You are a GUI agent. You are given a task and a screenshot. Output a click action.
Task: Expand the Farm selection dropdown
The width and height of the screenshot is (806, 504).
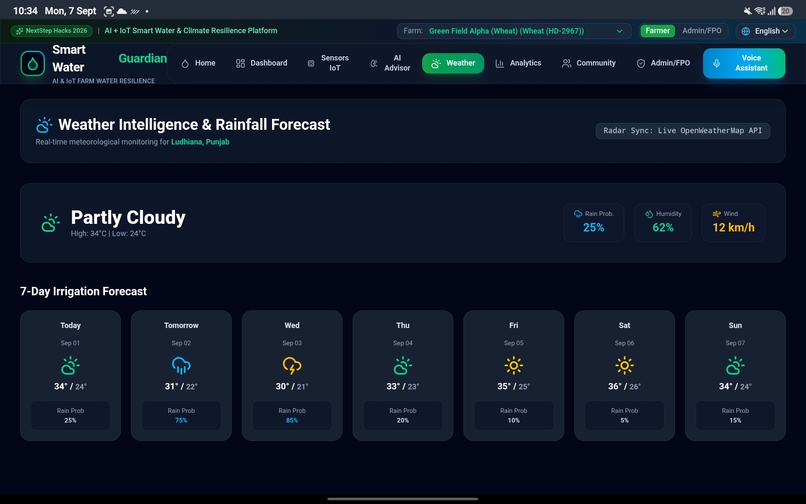click(515, 31)
